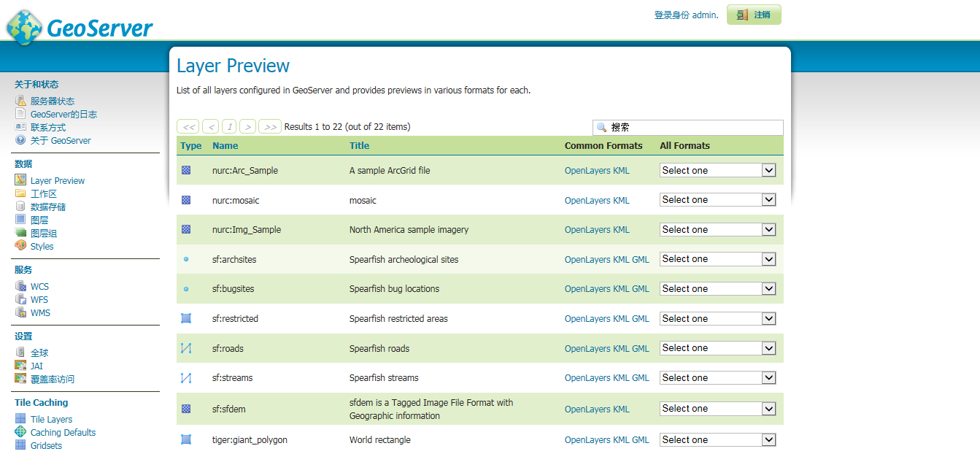Screen dimensions: 980x454
Task: Click the coverage access icon
Action: (x=20, y=379)
